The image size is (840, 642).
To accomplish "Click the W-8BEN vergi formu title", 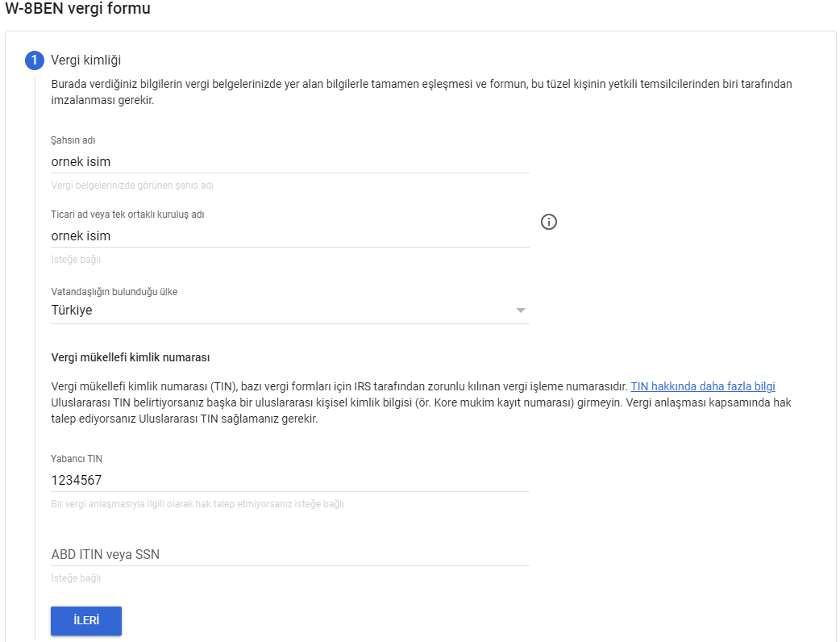I will [77, 9].
